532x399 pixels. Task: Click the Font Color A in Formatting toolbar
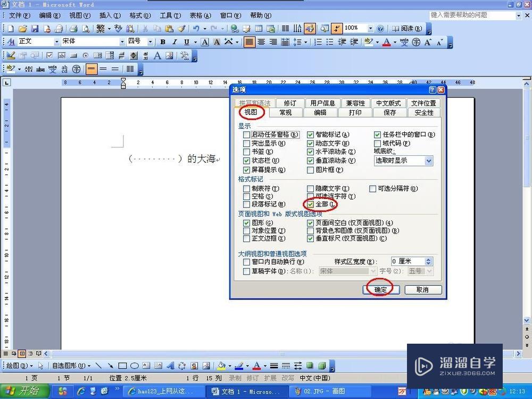tap(387, 43)
